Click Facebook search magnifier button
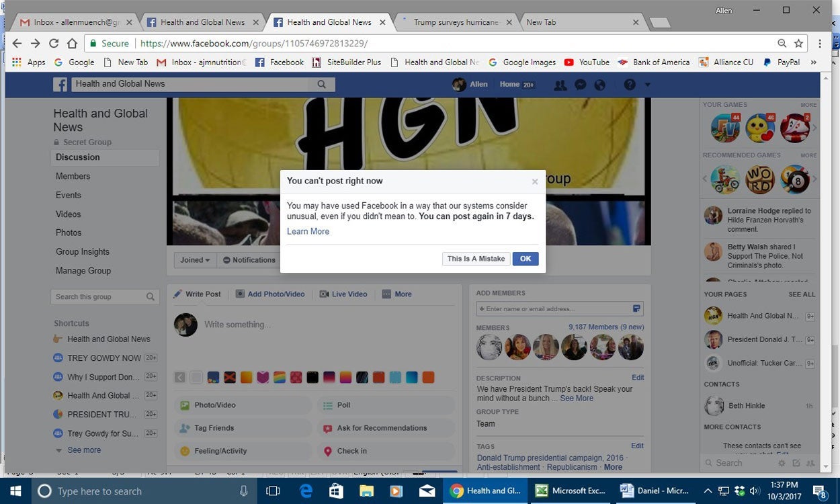840x504 pixels. 321,84
